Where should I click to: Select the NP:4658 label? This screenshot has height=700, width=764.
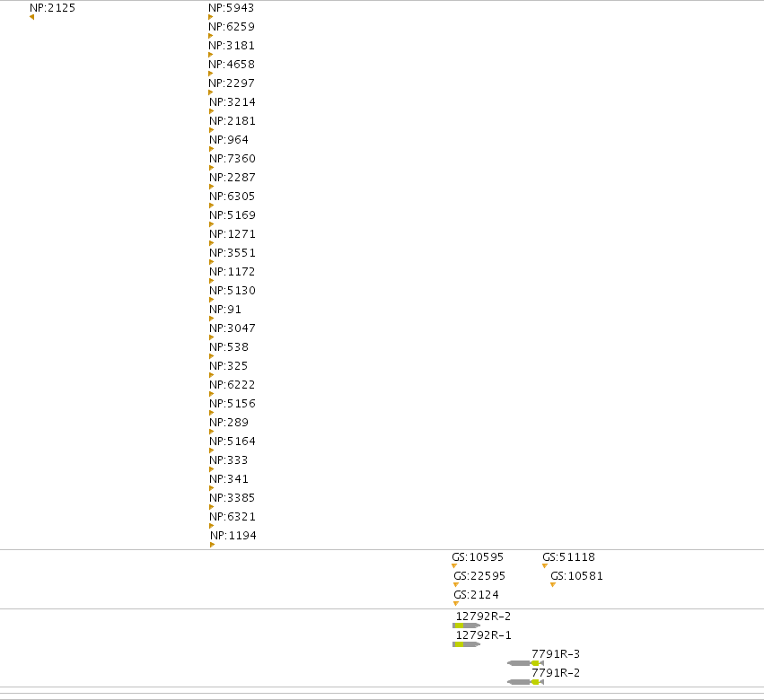[x=232, y=65]
